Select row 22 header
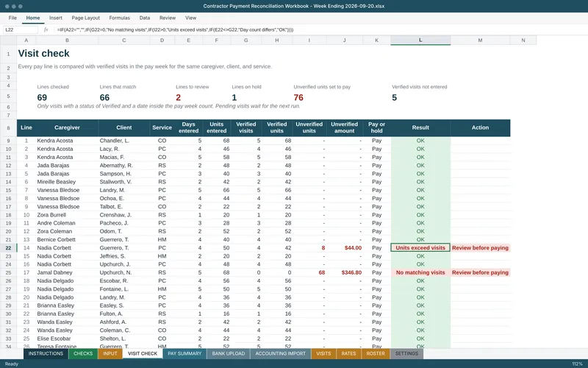 [x=8, y=248]
